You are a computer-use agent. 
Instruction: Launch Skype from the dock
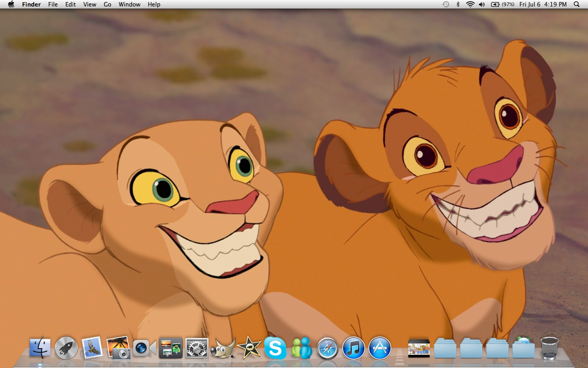coord(275,348)
